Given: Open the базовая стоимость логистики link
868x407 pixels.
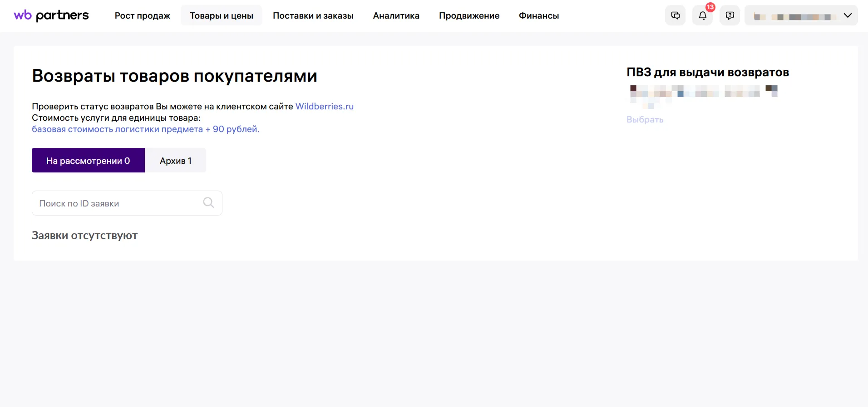Looking at the screenshot, I should [145, 129].
